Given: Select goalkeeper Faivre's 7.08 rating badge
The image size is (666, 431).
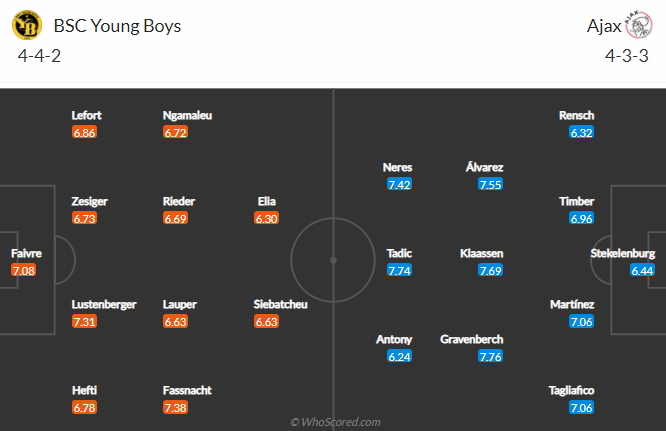Looking at the screenshot, I should [x=23, y=270].
